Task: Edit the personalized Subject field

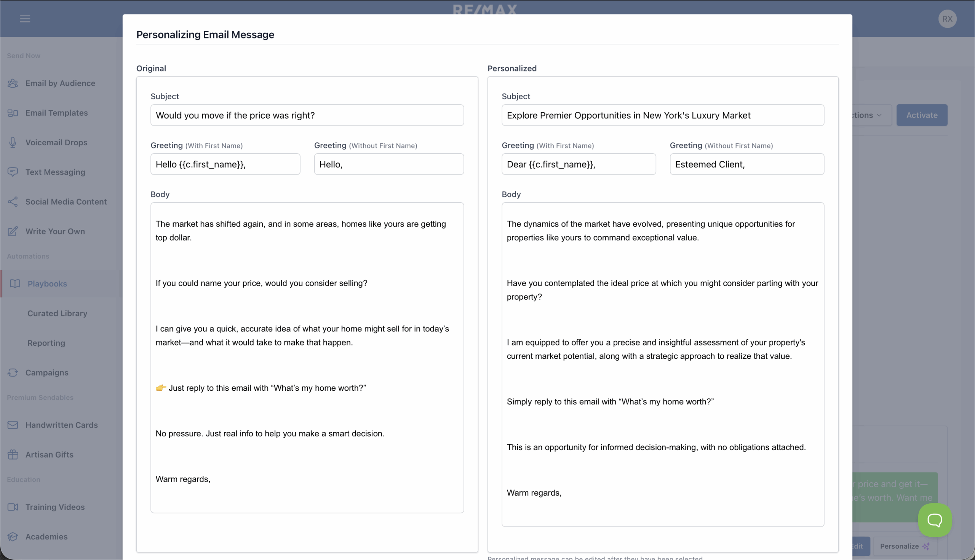Action: coord(662,115)
